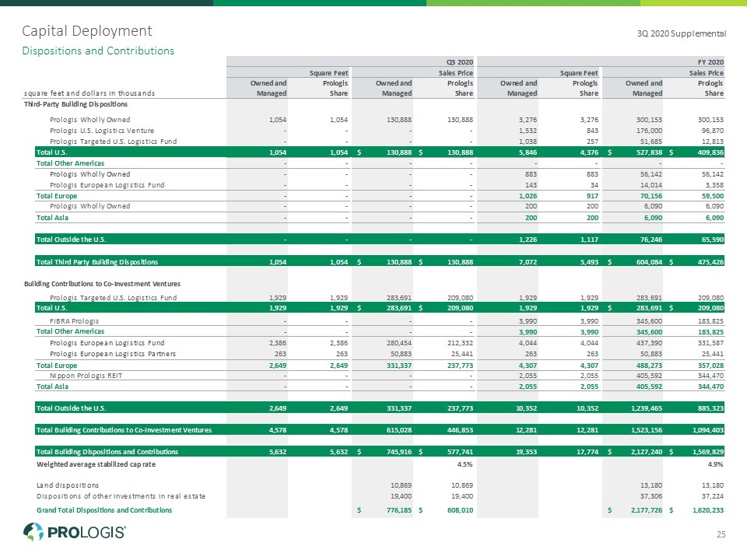Select the value 885,323 in the table
The height and width of the screenshot is (560, 747).
pyautogui.click(x=710, y=408)
